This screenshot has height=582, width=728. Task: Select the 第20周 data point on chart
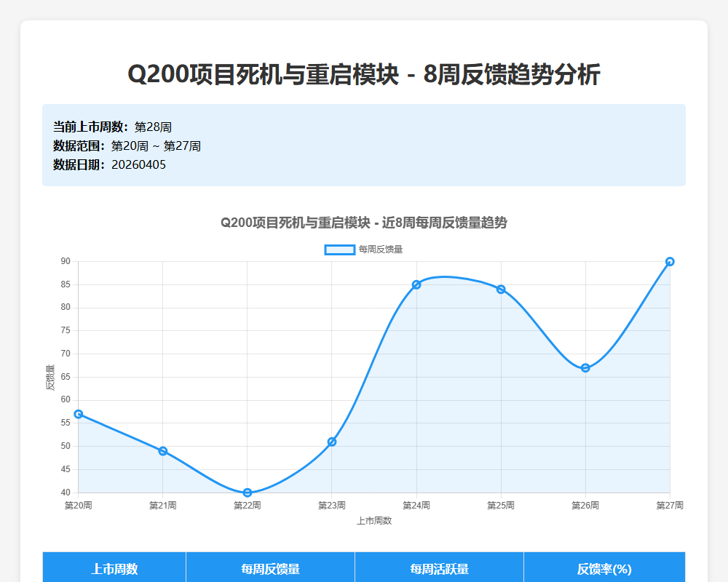[x=79, y=414]
